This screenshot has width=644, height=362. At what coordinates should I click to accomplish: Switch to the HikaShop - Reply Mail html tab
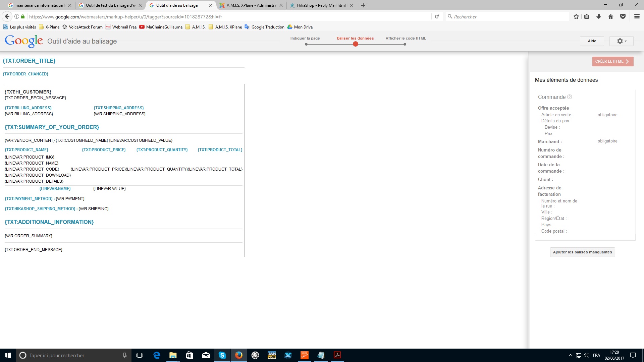[321, 5]
